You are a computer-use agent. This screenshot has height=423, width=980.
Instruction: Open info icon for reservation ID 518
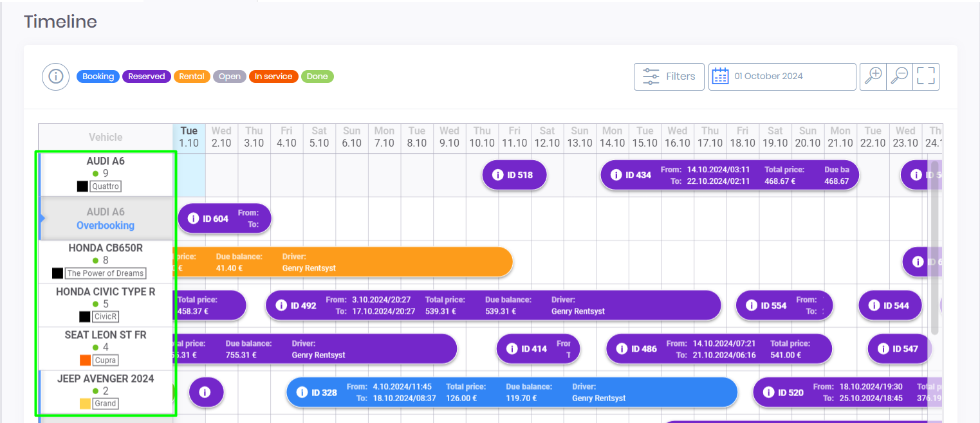point(497,175)
